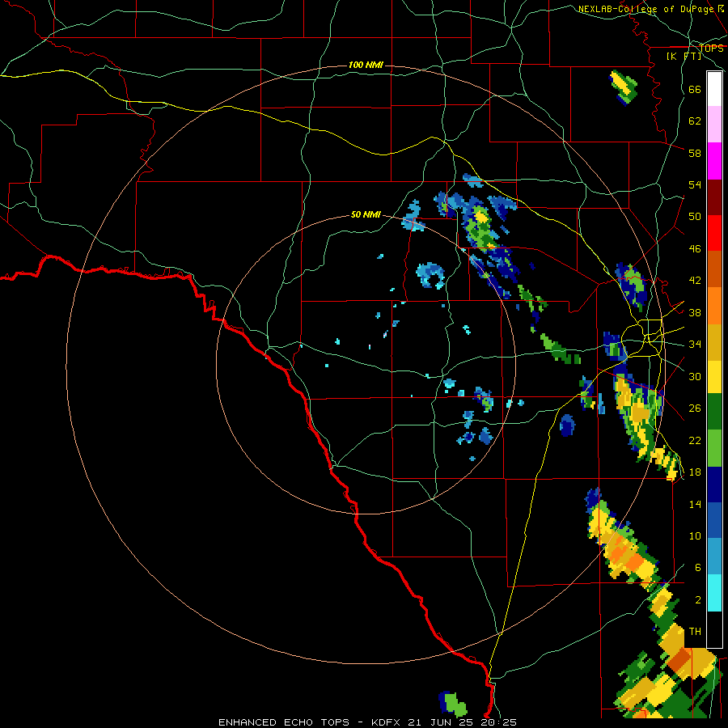Click the ENHANCED ECHO TOPS caption text
Screen dimensions: 728x728
click(x=284, y=722)
